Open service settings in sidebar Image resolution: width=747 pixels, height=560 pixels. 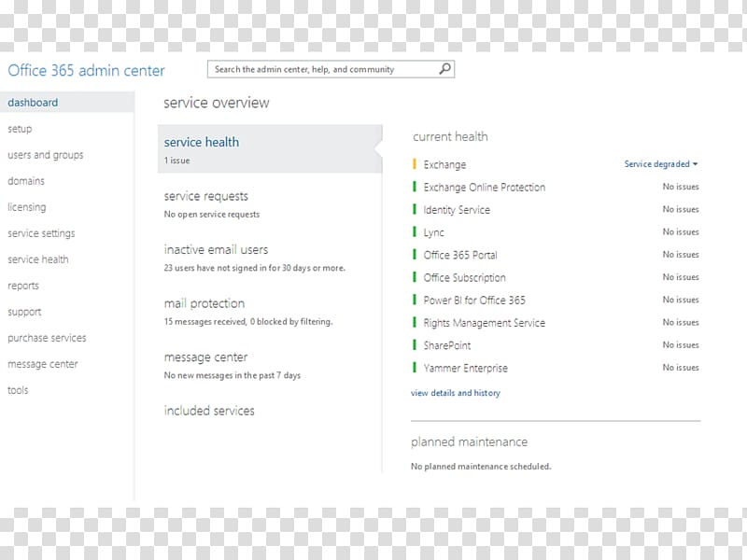pos(41,233)
